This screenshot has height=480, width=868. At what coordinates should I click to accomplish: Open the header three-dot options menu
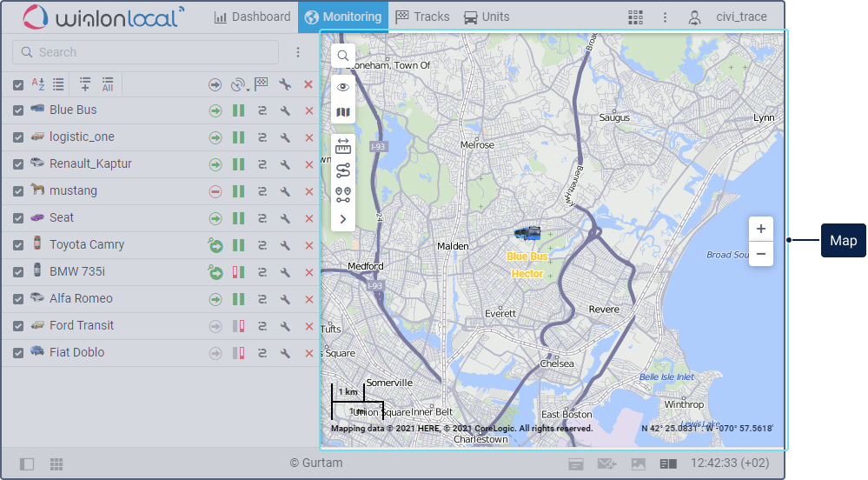point(665,17)
